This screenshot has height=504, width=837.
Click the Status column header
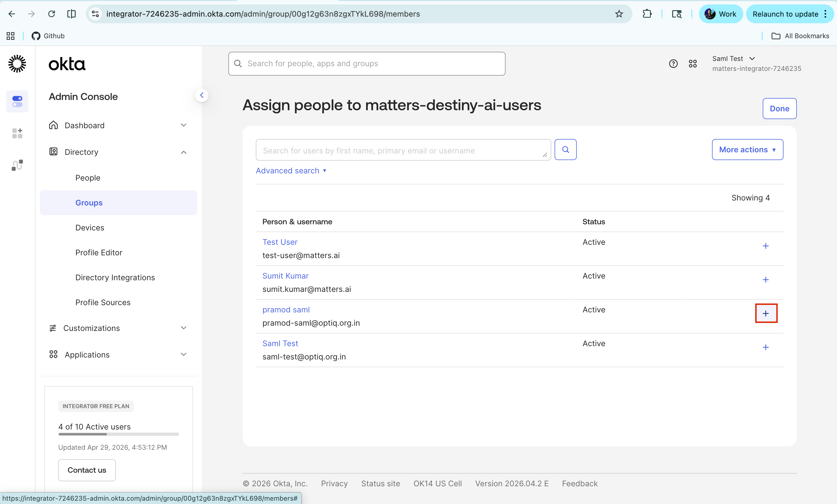594,222
